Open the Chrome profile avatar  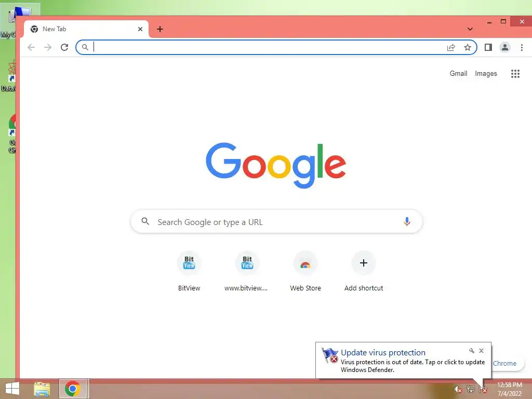click(x=505, y=47)
